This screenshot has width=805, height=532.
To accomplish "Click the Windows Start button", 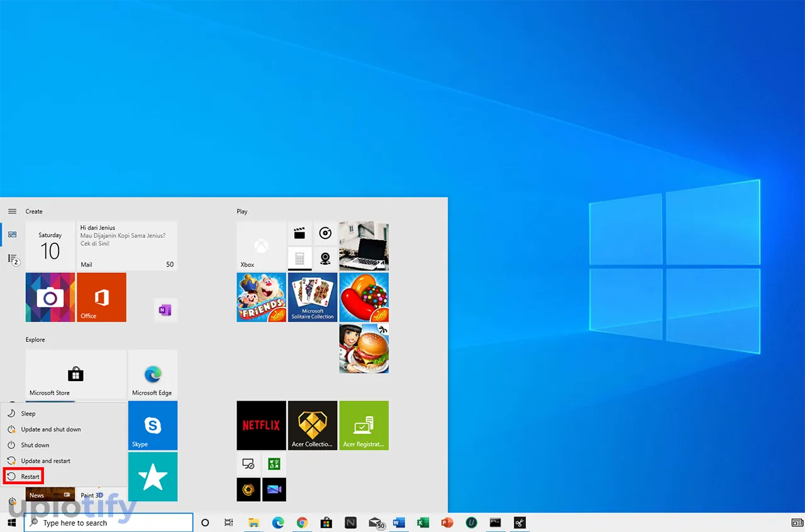I will coord(11,523).
